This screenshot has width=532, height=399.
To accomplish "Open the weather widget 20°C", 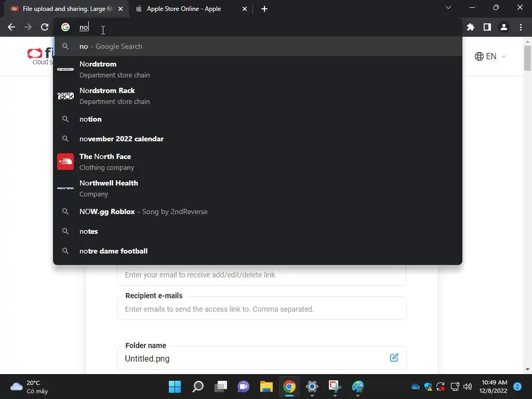I will pos(29,387).
